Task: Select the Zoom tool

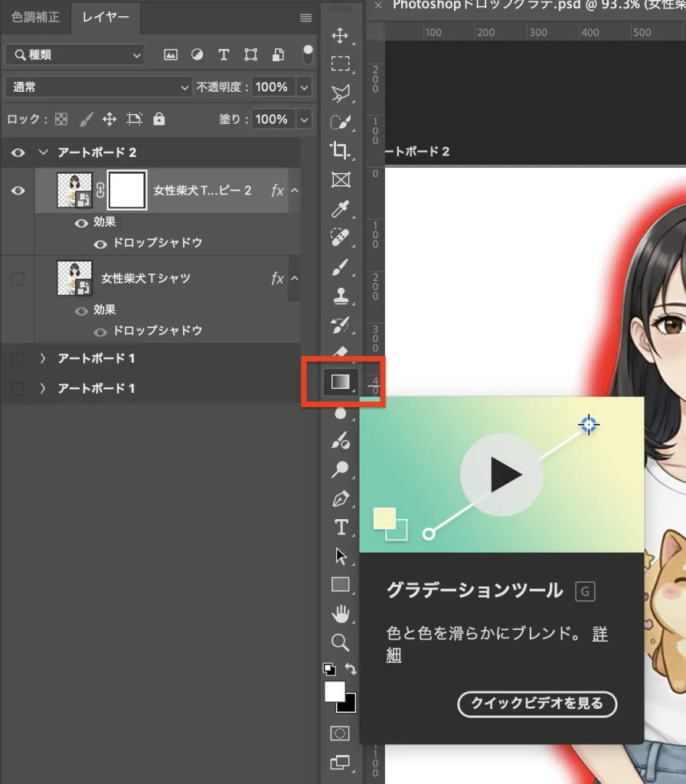Action: pos(340,642)
